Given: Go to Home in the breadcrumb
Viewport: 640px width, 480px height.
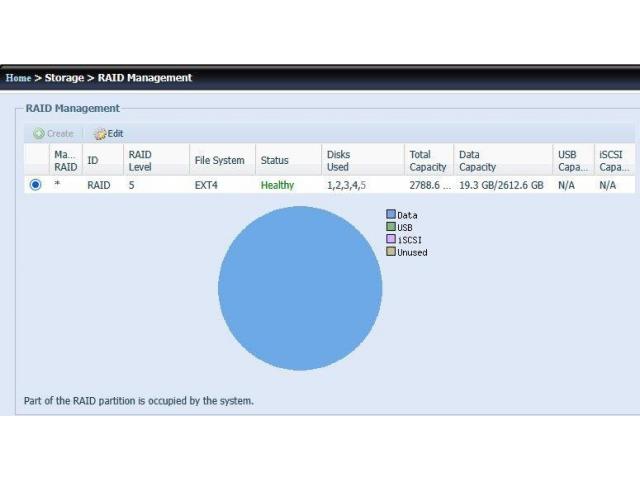Looking at the screenshot, I should point(18,78).
